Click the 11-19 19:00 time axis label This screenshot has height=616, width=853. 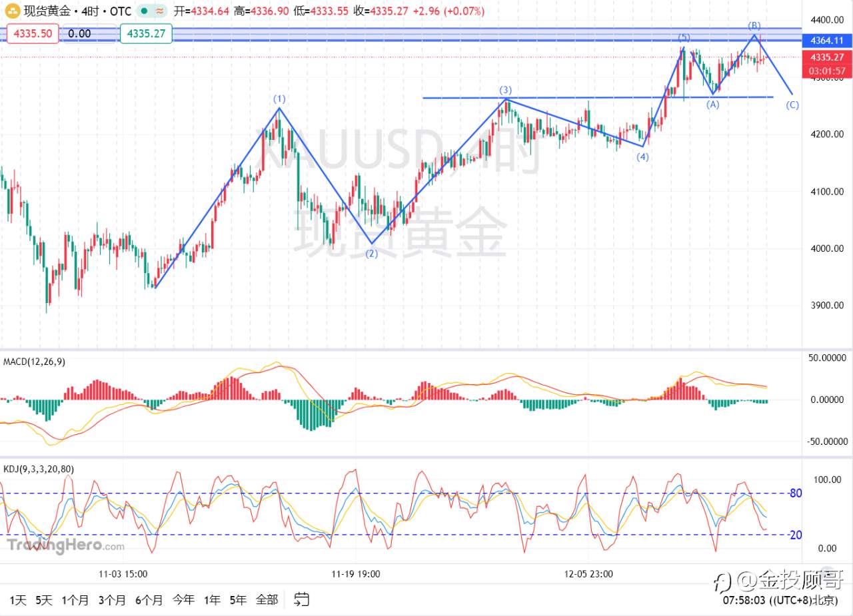point(355,573)
